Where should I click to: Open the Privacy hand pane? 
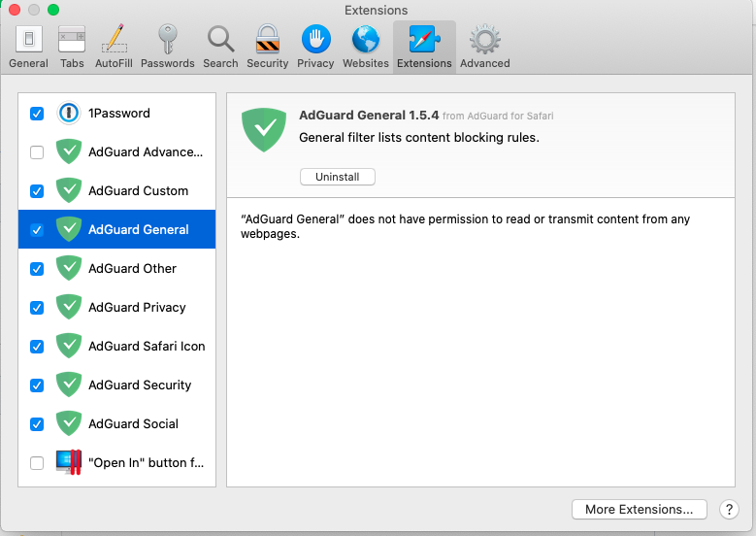(315, 48)
